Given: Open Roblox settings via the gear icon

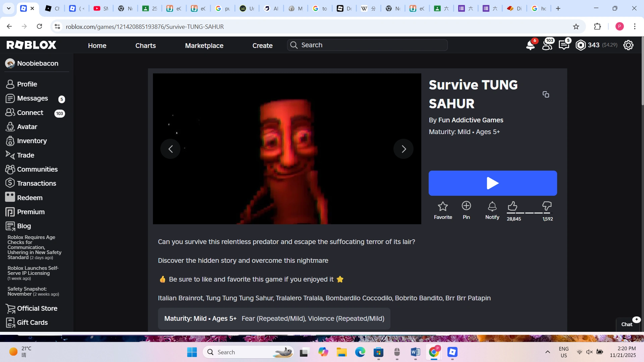Looking at the screenshot, I should pos(628,45).
